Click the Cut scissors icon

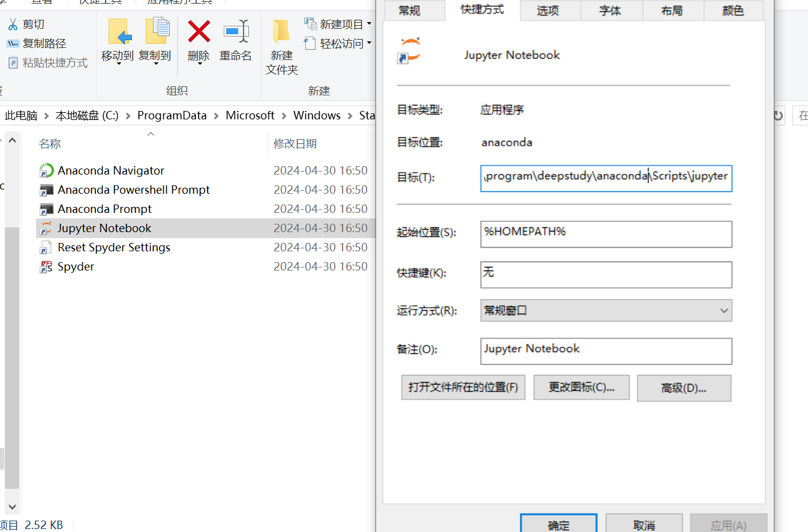tap(13, 25)
